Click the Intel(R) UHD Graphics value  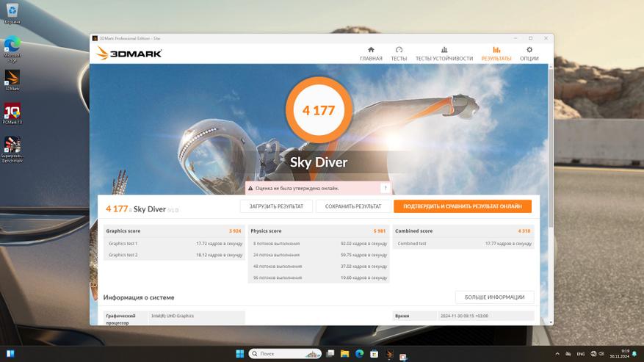pyautogui.click(x=173, y=316)
